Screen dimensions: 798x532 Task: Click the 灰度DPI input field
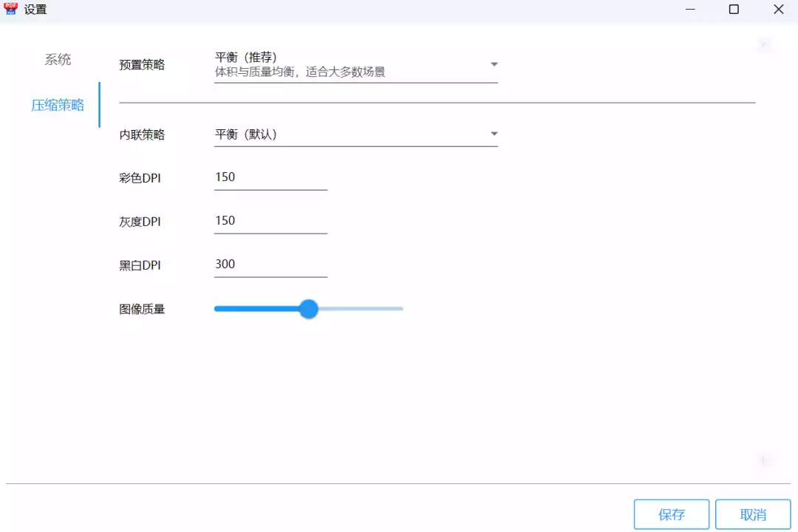[270, 221]
